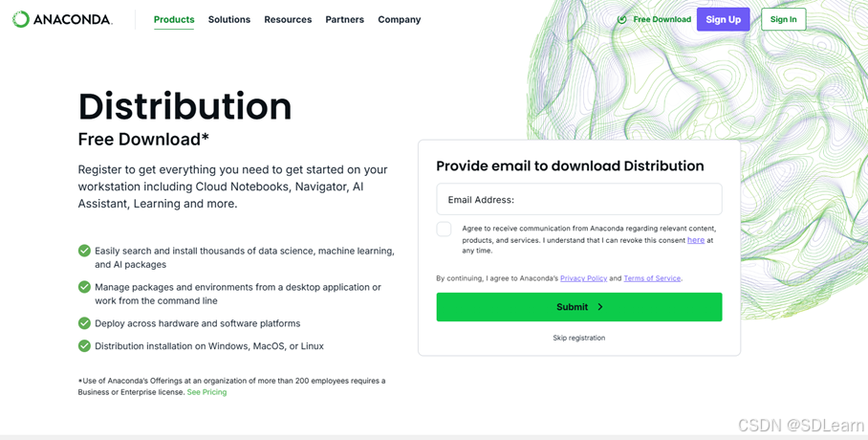Tick the communication consent checkbox
868x440 pixels.
[444, 229]
